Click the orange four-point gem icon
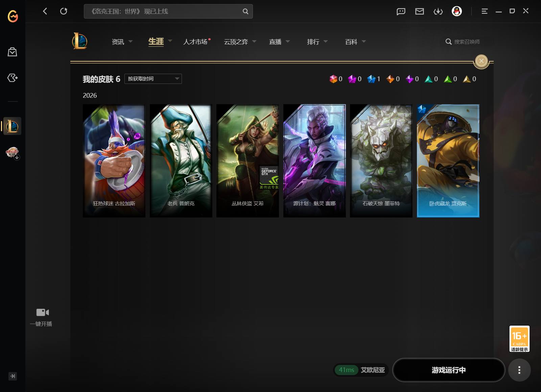 click(390, 79)
